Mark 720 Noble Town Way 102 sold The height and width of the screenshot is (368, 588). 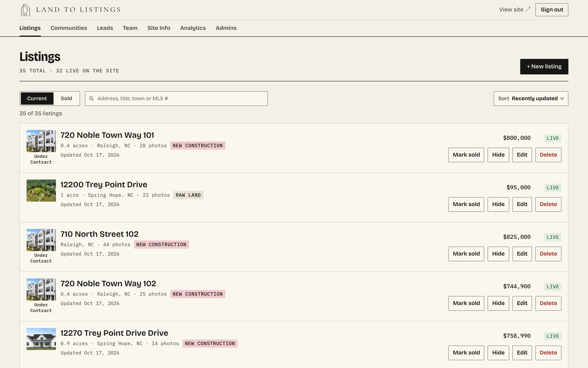tap(466, 303)
